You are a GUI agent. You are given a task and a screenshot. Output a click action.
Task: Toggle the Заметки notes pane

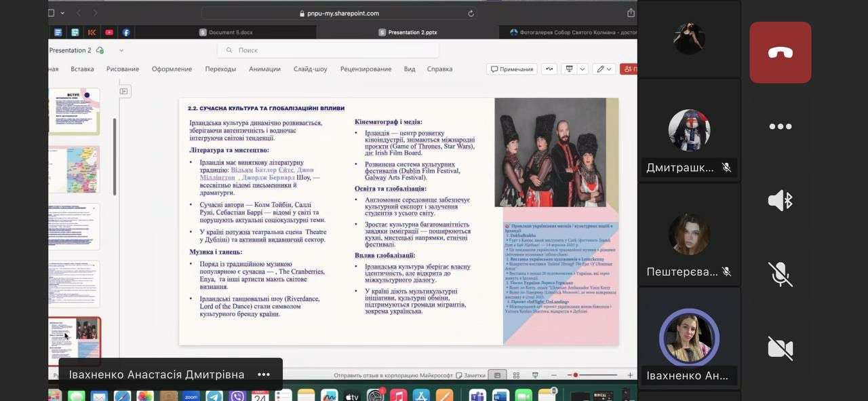click(x=471, y=375)
